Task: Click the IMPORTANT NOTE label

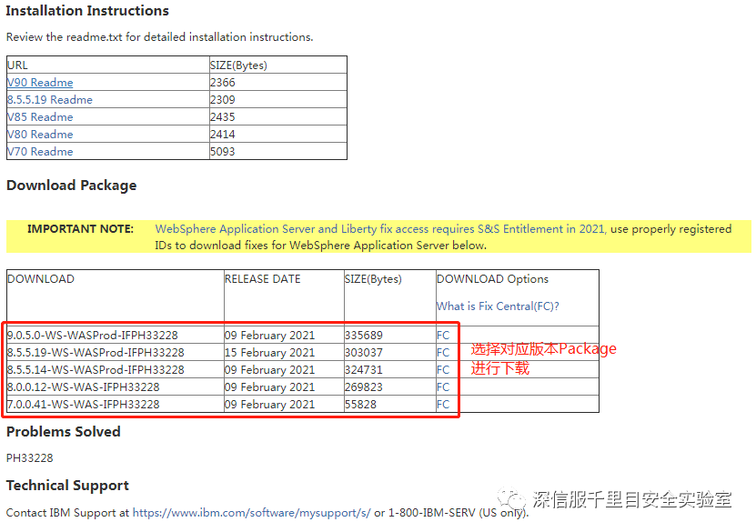Action: 81,229
